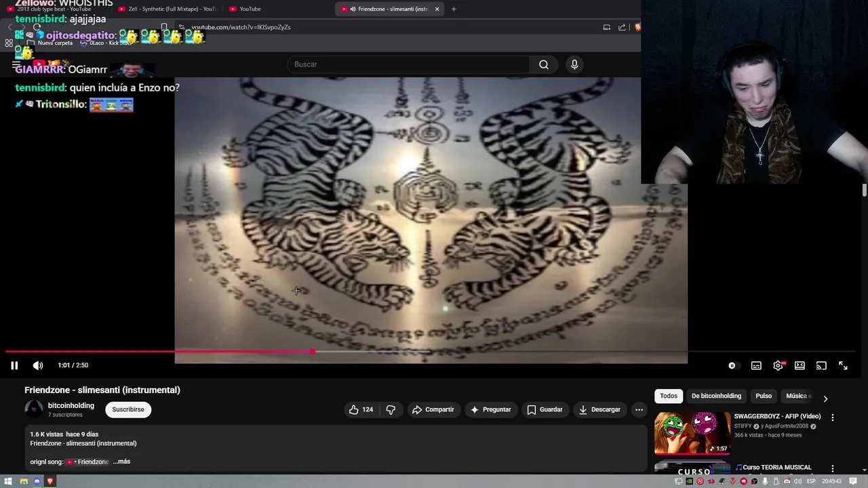
Task: Open the bitcoinholding channel avatar
Action: 33,409
